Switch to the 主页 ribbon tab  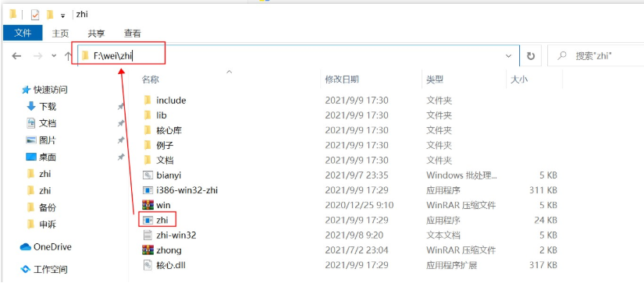tap(60, 34)
